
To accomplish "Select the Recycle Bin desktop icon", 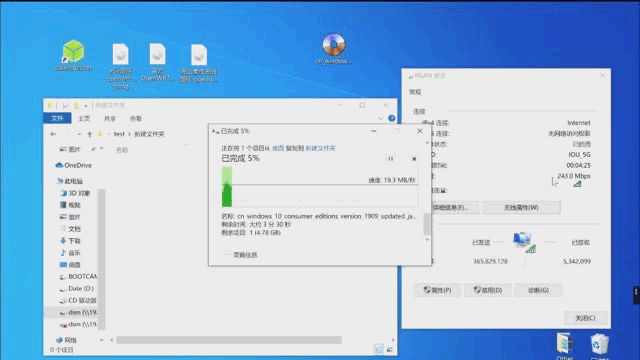I will (x=600, y=346).
